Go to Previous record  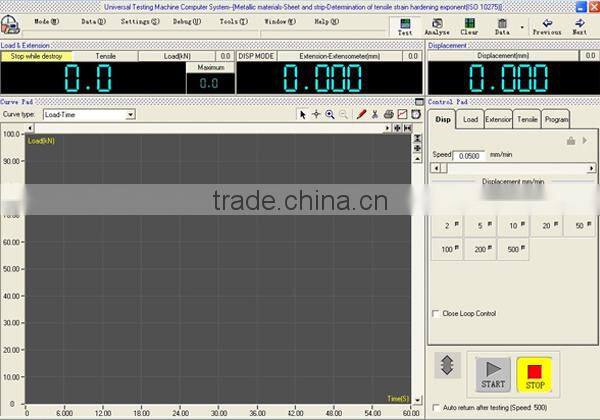coord(547,27)
